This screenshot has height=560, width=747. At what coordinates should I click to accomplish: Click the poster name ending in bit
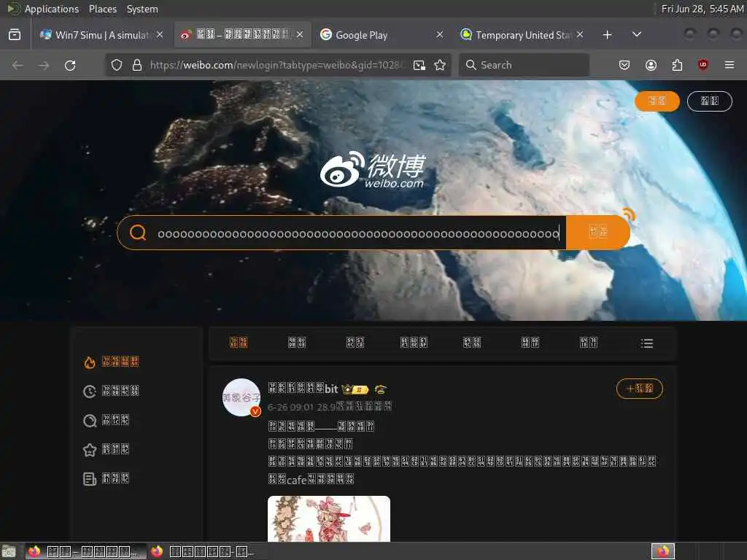pyautogui.click(x=303, y=389)
